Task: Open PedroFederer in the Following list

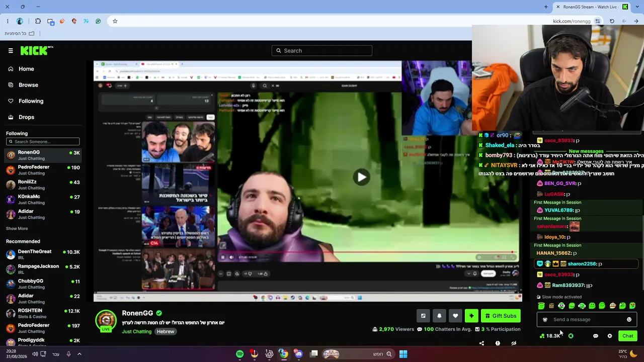Action: coord(43,170)
